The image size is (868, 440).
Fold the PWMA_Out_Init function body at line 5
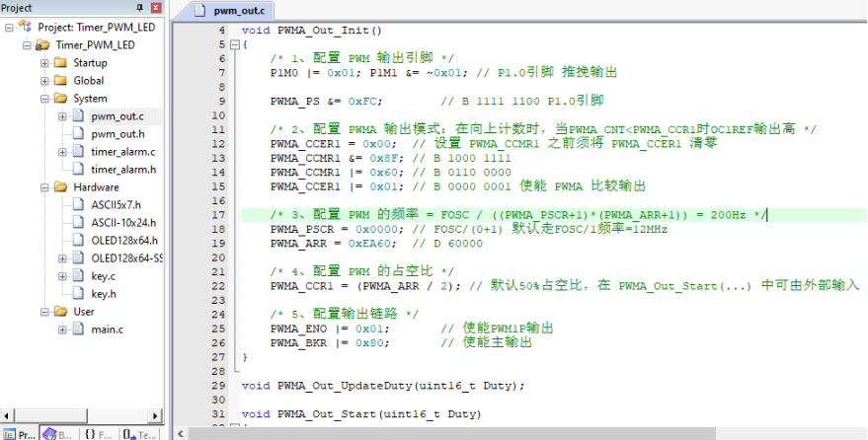(x=235, y=44)
